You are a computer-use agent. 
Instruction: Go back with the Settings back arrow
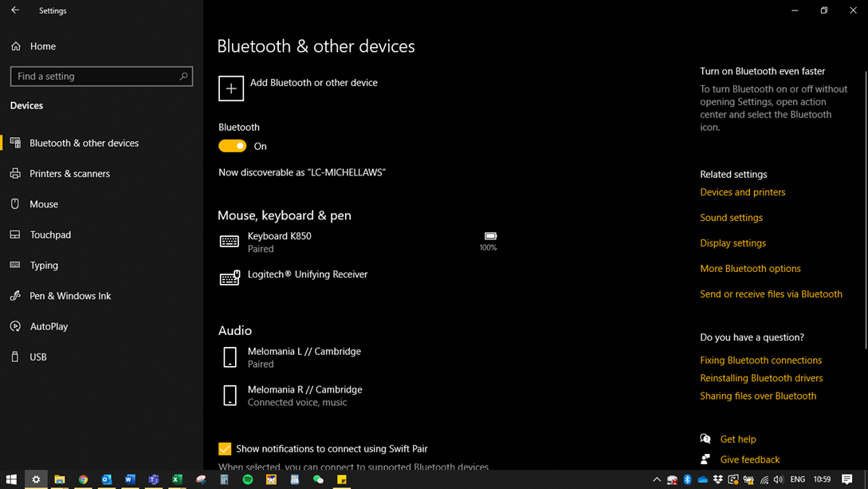15,10
